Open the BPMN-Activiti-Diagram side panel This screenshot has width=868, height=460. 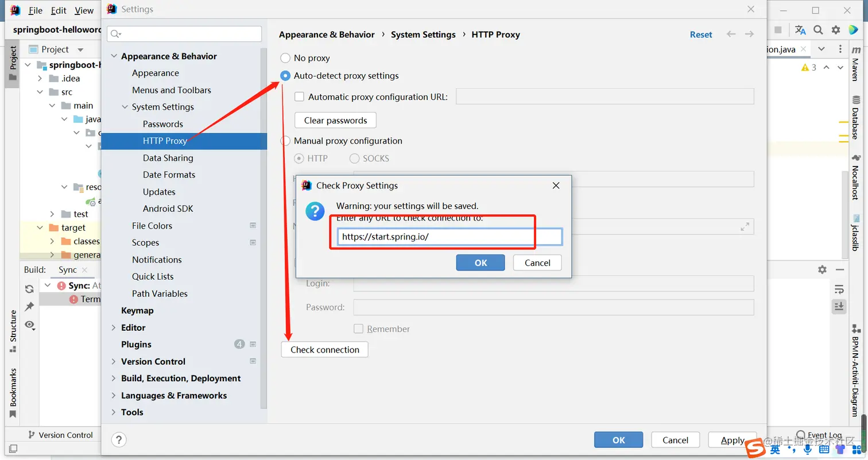click(x=855, y=370)
